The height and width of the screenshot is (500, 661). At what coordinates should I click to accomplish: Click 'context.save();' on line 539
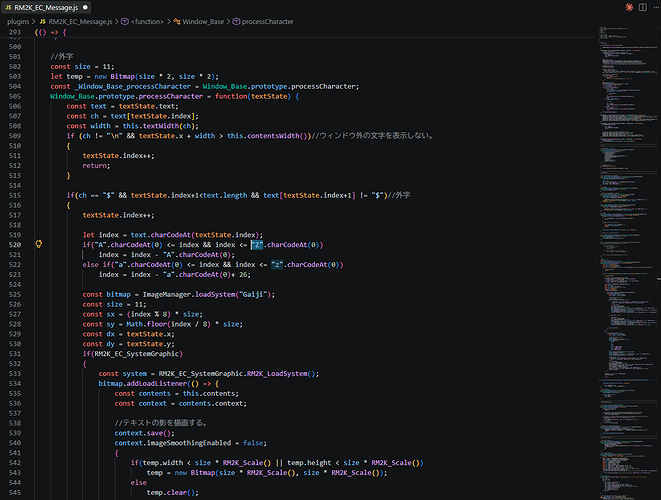tap(145, 433)
